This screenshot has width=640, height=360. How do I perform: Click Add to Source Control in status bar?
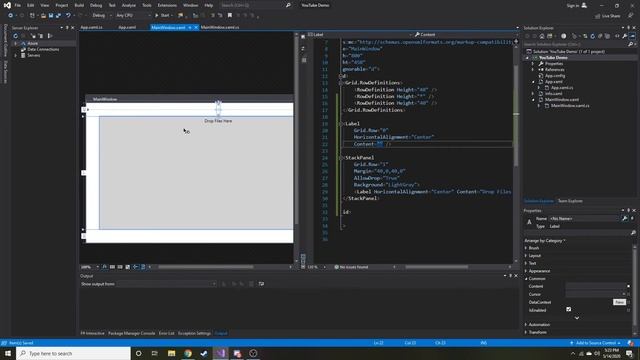[x=596, y=343]
